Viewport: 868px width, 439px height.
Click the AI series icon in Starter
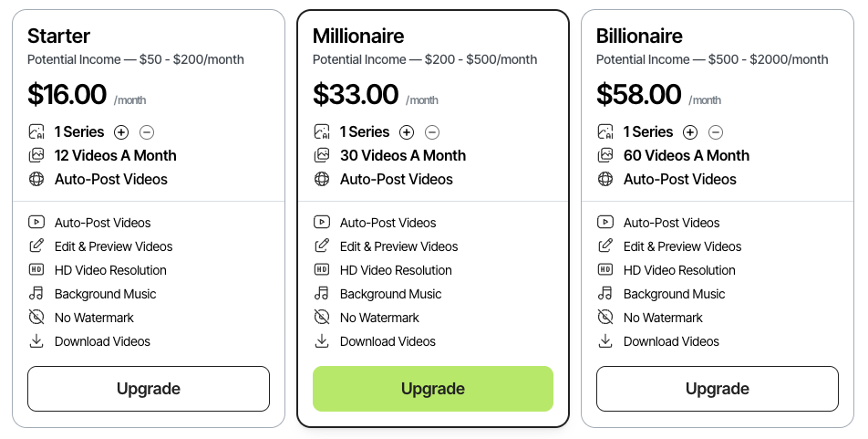point(36,132)
